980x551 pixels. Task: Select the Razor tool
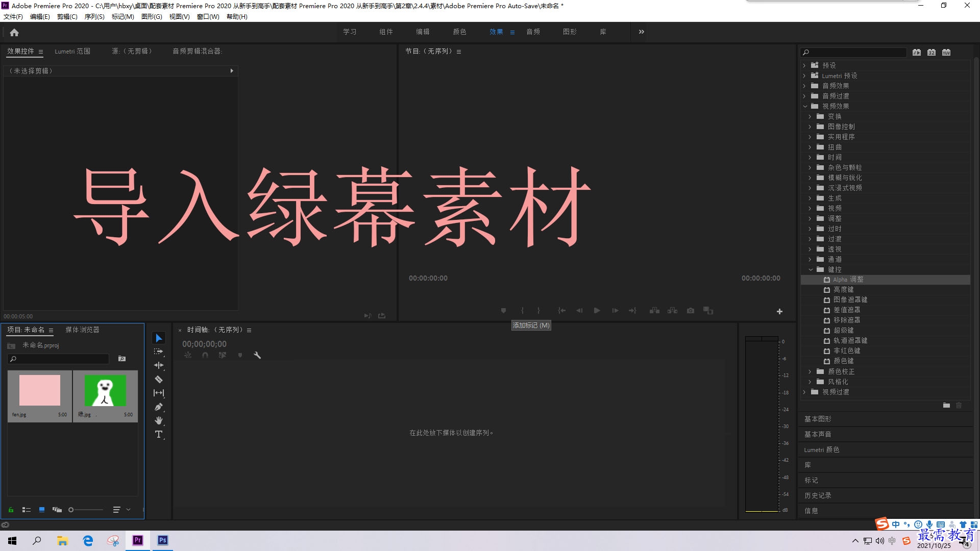(x=159, y=379)
